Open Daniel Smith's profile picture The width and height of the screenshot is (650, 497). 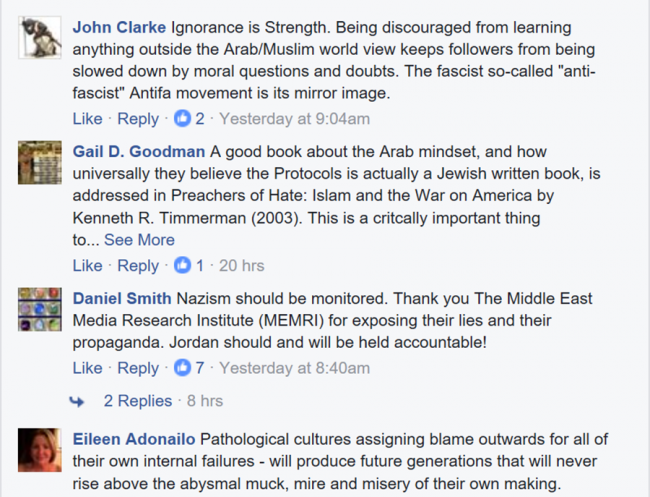tap(40, 309)
